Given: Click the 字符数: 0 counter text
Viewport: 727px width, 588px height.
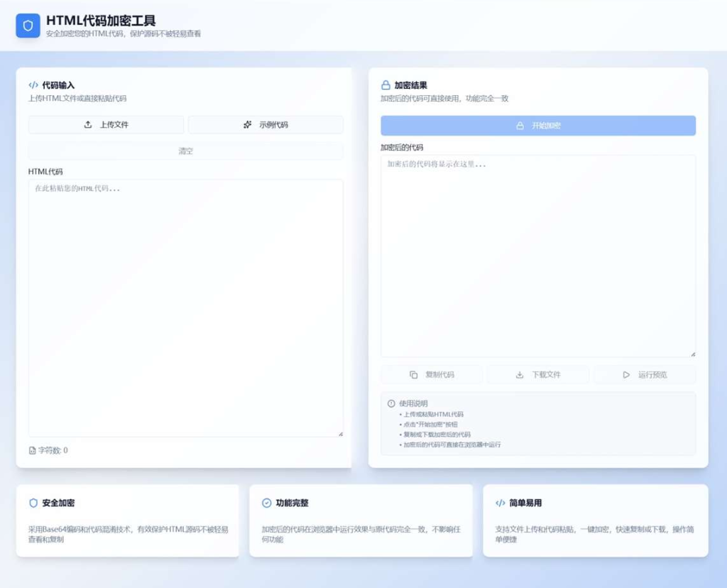Looking at the screenshot, I should coord(53,450).
